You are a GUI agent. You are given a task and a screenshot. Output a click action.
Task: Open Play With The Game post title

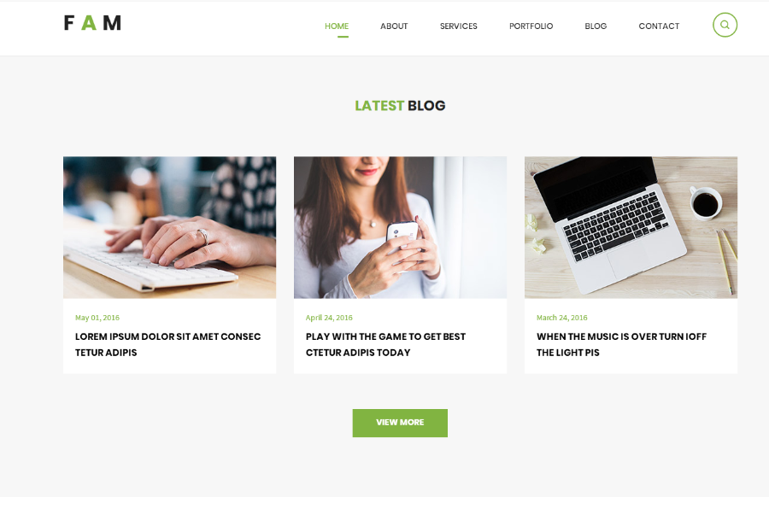click(x=385, y=344)
